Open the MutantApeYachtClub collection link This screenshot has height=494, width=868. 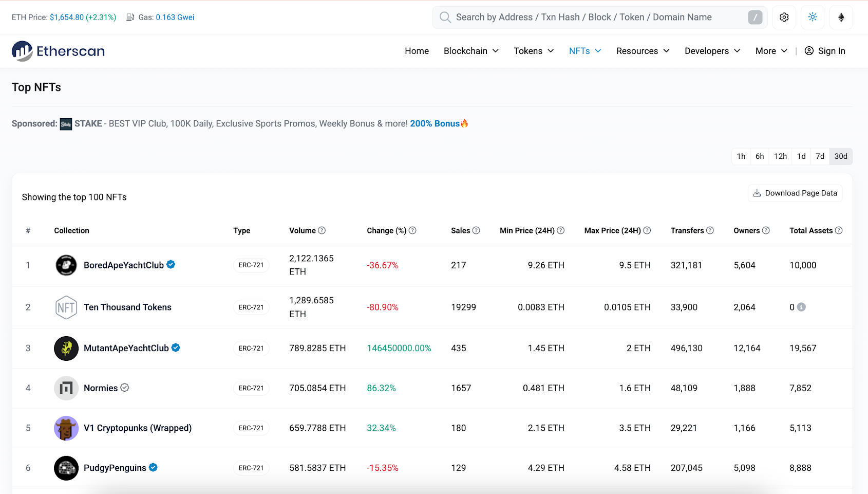126,349
